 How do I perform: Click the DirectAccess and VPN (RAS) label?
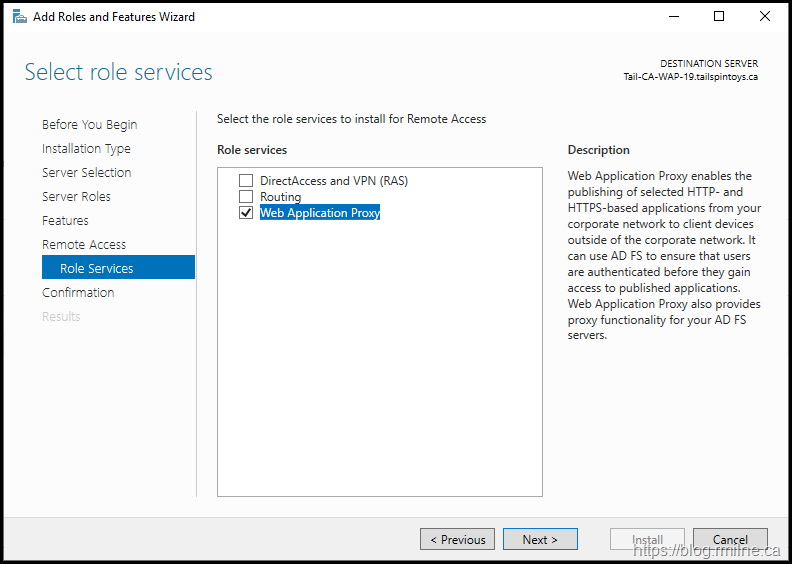tap(334, 181)
